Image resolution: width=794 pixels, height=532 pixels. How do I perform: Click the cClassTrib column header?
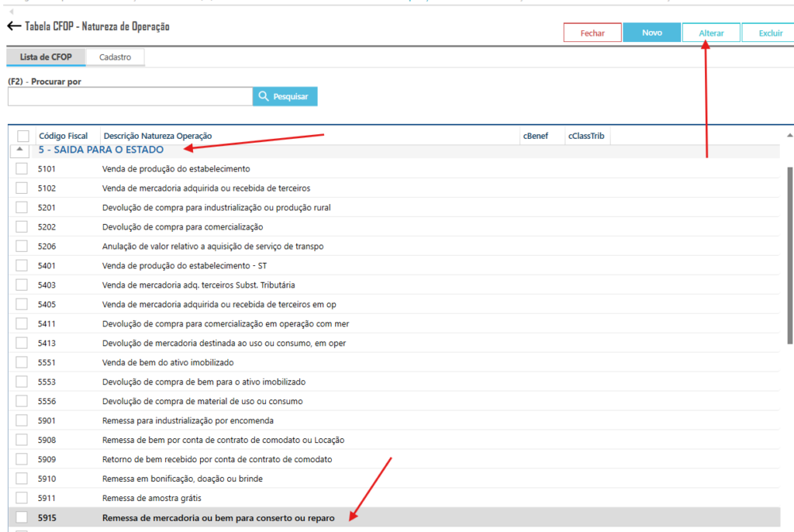tap(585, 136)
